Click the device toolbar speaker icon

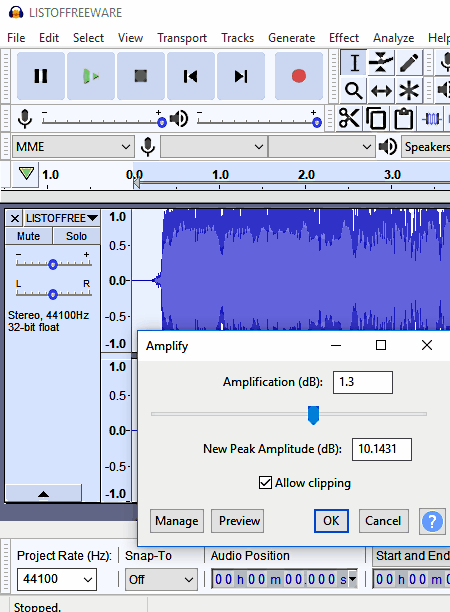tap(388, 147)
